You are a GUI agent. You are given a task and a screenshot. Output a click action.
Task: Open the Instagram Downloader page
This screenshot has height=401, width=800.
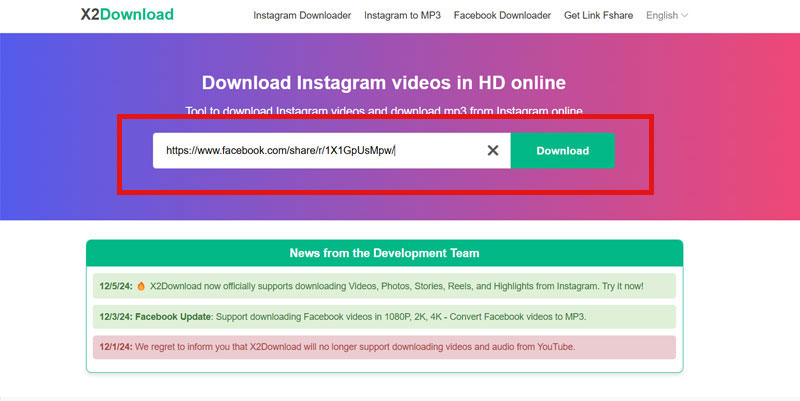302,15
